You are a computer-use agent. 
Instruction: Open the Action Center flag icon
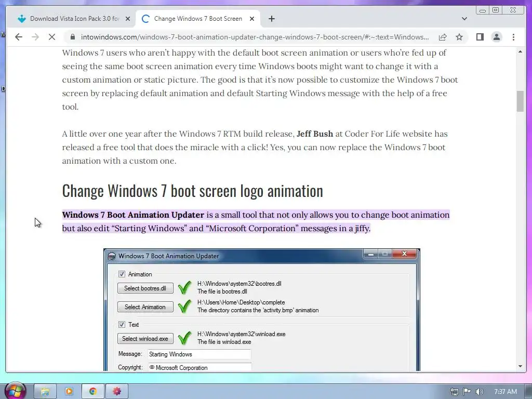[467, 392]
